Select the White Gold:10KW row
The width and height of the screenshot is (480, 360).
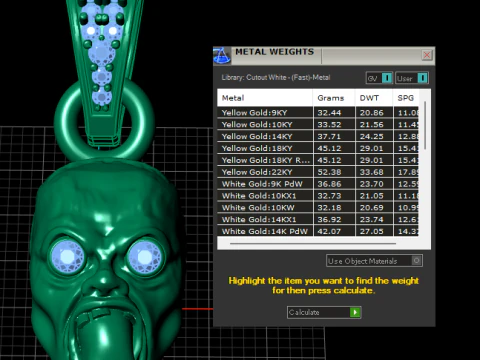[x=318, y=208]
